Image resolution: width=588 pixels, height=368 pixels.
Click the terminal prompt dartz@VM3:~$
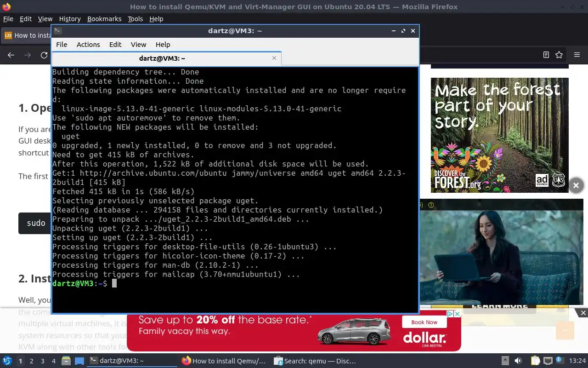(x=80, y=283)
